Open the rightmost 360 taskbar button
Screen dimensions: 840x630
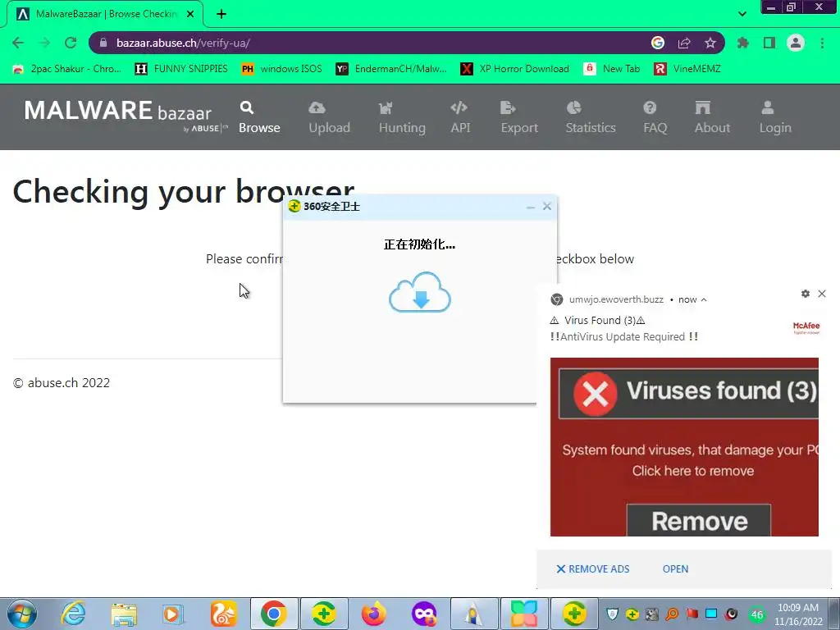574,614
